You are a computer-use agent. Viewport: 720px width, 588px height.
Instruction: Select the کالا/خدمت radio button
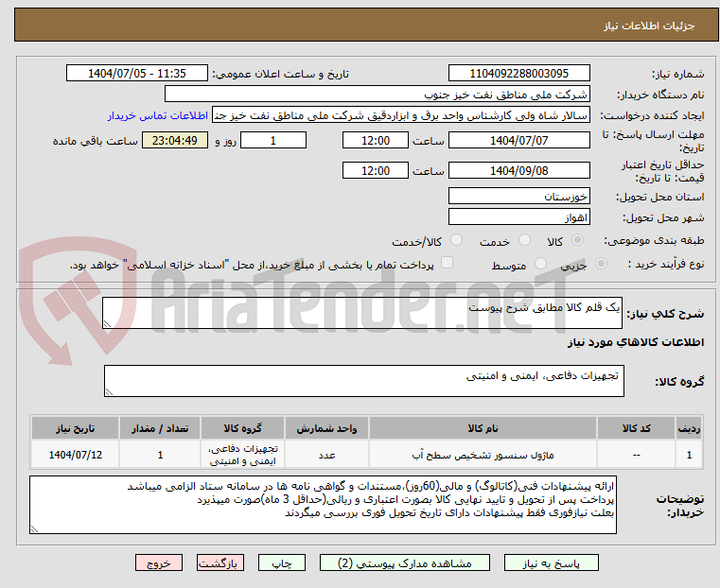(456, 240)
